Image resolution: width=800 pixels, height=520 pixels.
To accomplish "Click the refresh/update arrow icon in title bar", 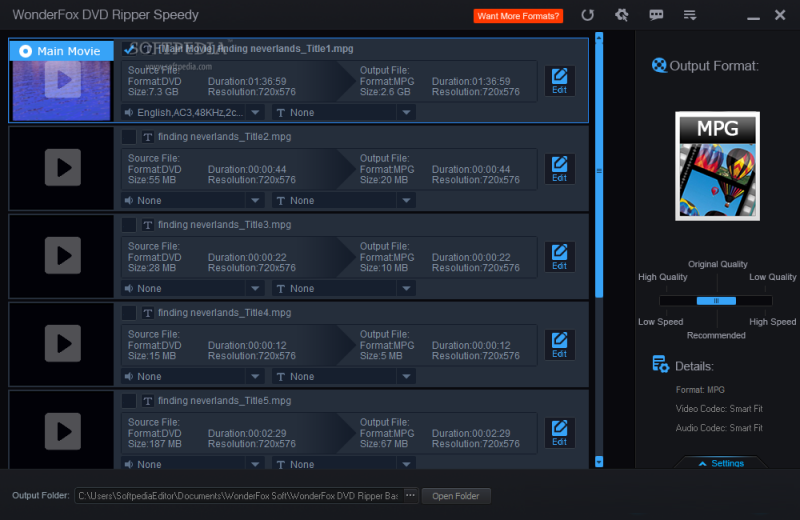I will coord(588,15).
